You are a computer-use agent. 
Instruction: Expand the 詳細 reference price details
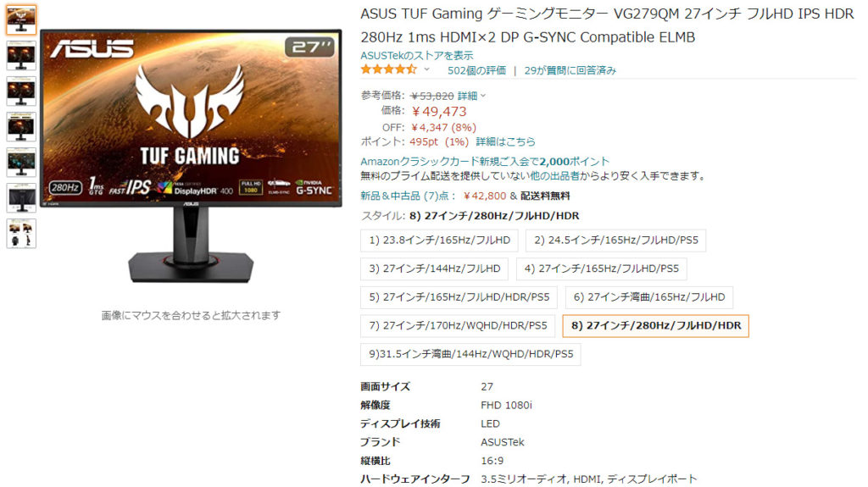pos(471,96)
